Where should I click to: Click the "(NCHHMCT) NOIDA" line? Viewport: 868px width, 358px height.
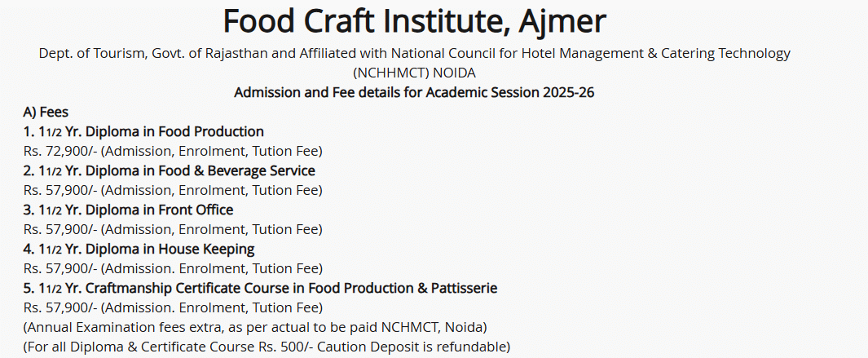click(414, 73)
